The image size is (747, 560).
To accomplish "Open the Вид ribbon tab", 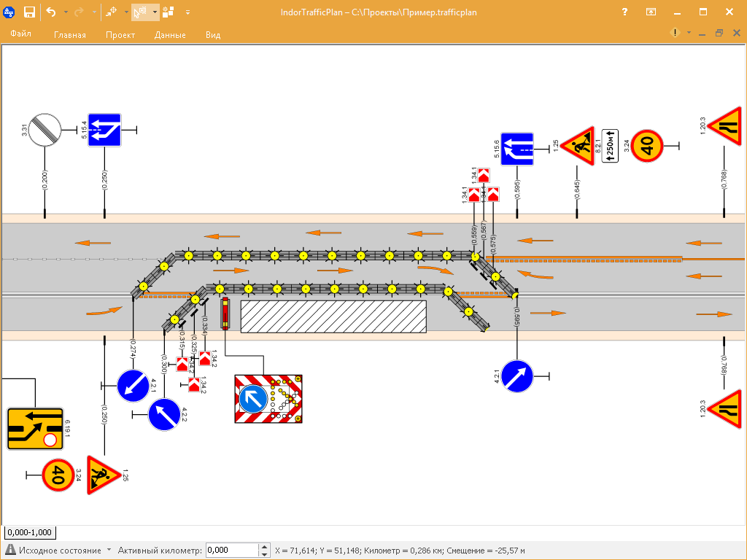I will [x=213, y=35].
